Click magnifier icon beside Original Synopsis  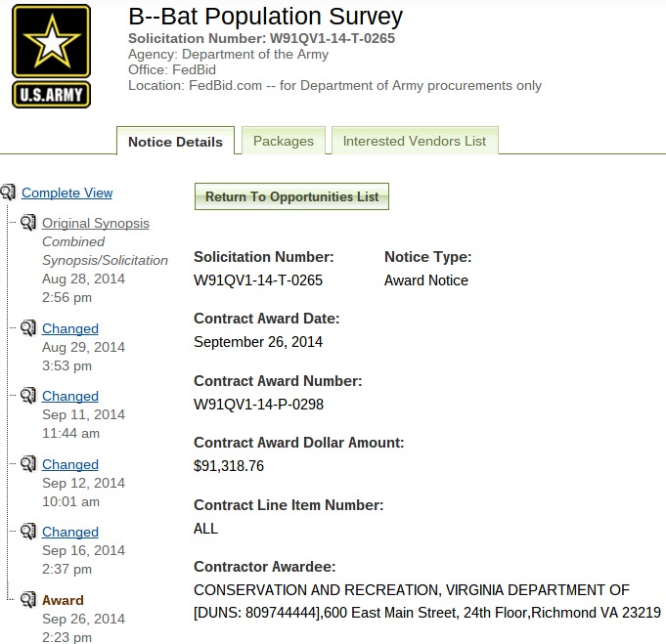point(28,223)
